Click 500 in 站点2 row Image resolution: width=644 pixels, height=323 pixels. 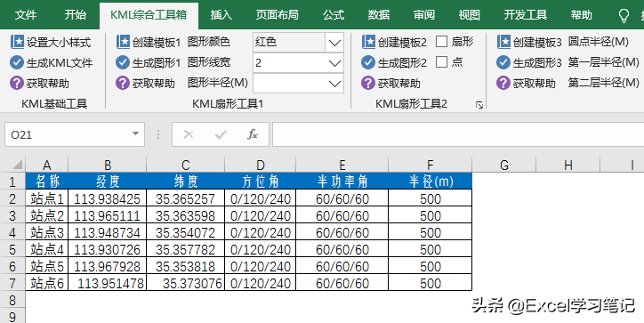pos(431,215)
